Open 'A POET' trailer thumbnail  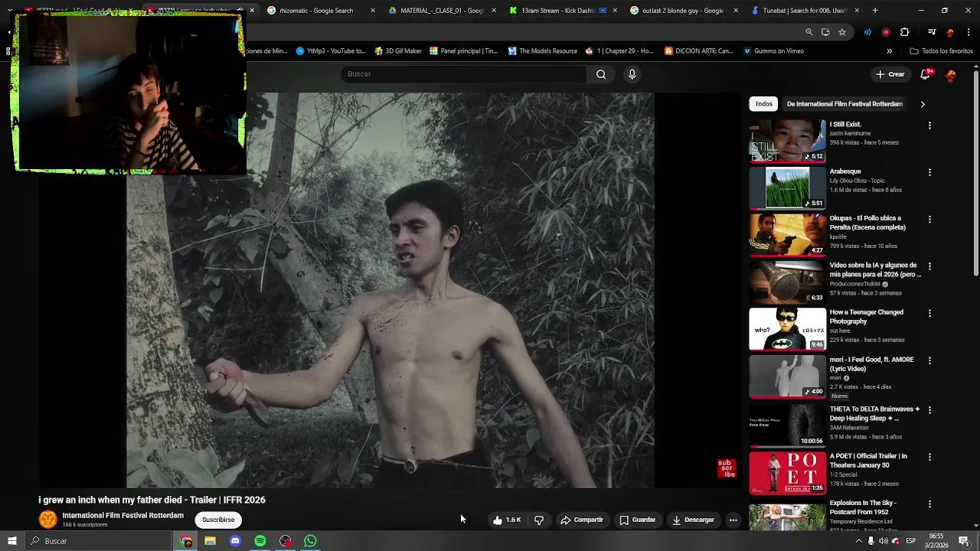pos(787,472)
